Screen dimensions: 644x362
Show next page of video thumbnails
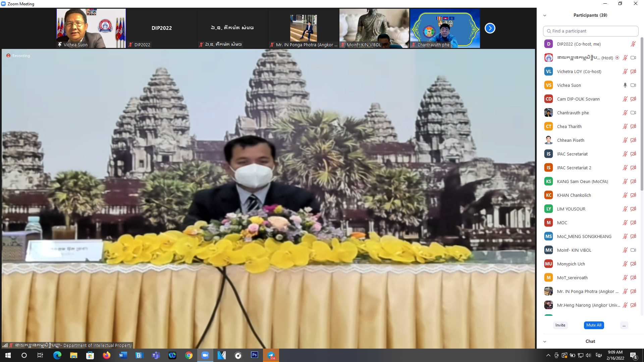coord(490,28)
